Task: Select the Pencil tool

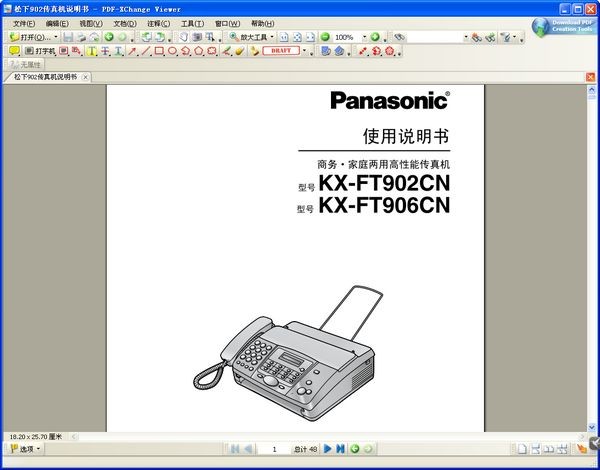Action: (x=227, y=51)
